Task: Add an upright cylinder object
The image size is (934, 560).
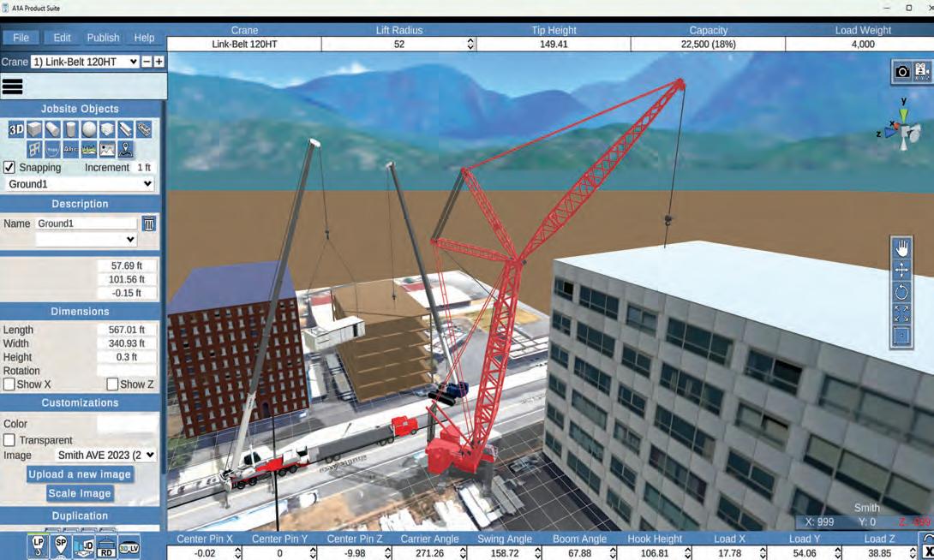Action: coord(71,129)
